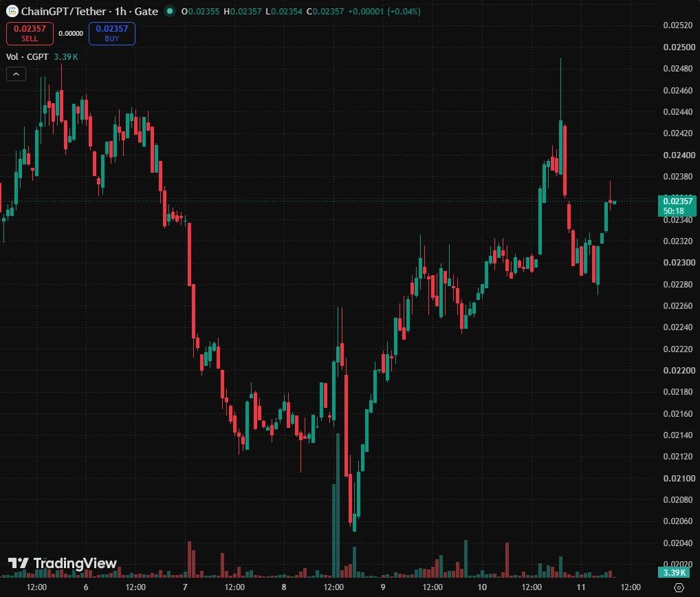The height and width of the screenshot is (597, 700).
Task: Click the low value L0.02354
Action: click(x=284, y=12)
